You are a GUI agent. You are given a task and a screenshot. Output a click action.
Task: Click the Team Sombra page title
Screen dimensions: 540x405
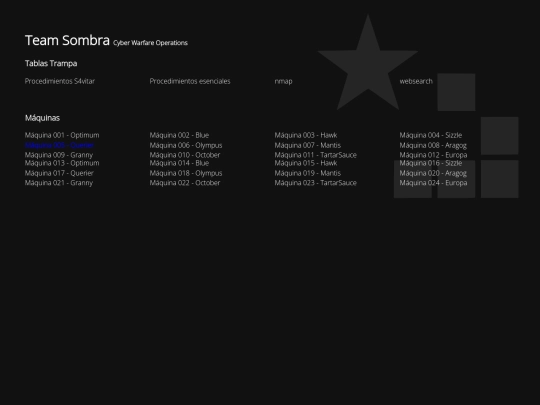click(67, 40)
